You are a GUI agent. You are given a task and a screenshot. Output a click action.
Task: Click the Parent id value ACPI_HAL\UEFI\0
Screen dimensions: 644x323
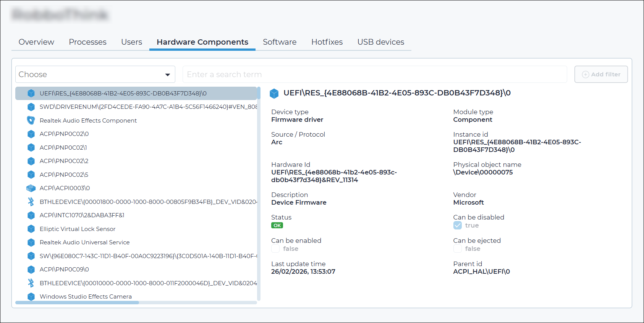click(481, 271)
